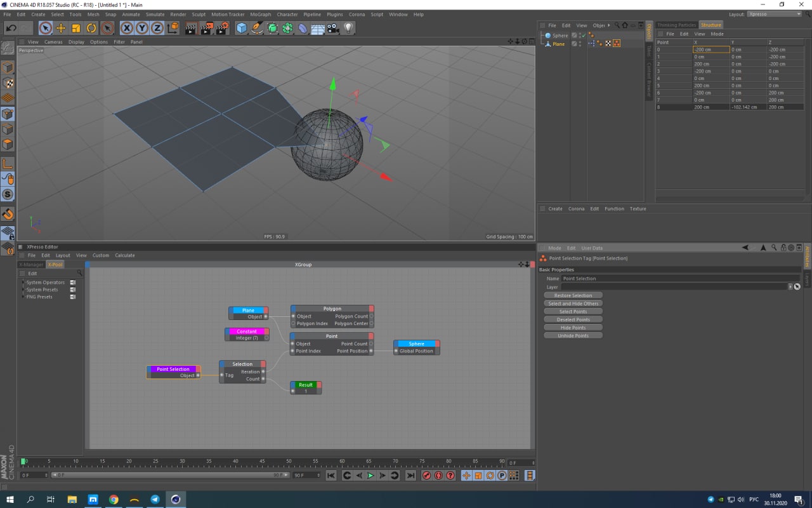This screenshot has width=812, height=508.
Task: Click the Hide Points button
Action: tap(573, 328)
